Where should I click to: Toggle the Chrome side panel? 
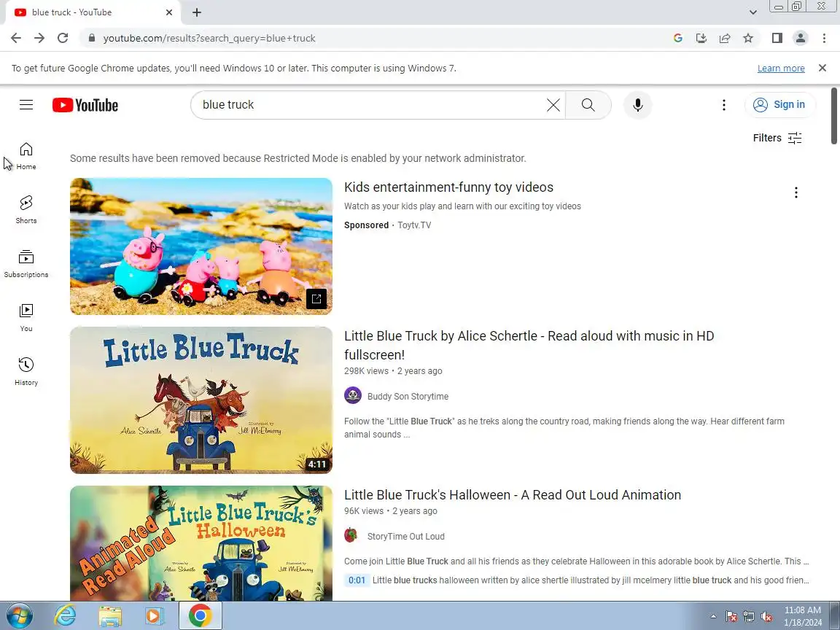pyautogui.click(x=777, y=38)
